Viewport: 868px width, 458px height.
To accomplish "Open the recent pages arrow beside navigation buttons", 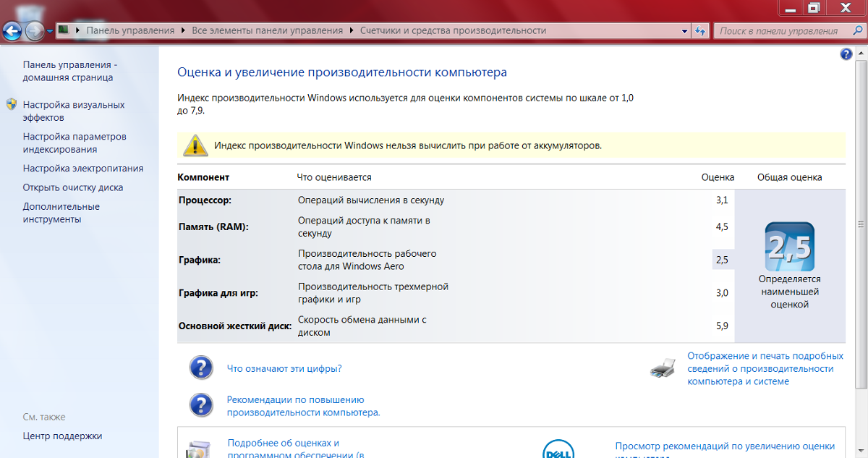I will [x=50, y=31].
